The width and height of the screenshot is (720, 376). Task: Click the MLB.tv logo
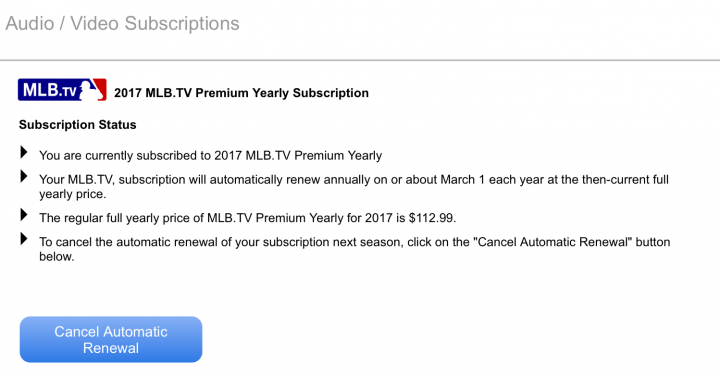62,90
